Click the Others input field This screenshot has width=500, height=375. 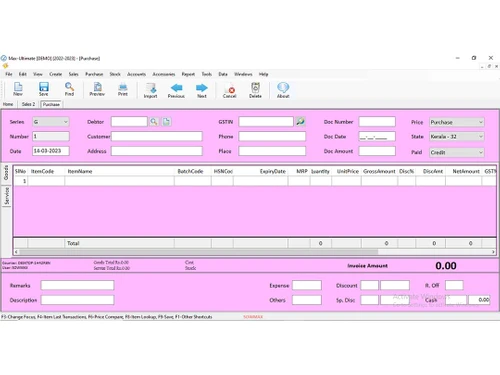point(307,300)
